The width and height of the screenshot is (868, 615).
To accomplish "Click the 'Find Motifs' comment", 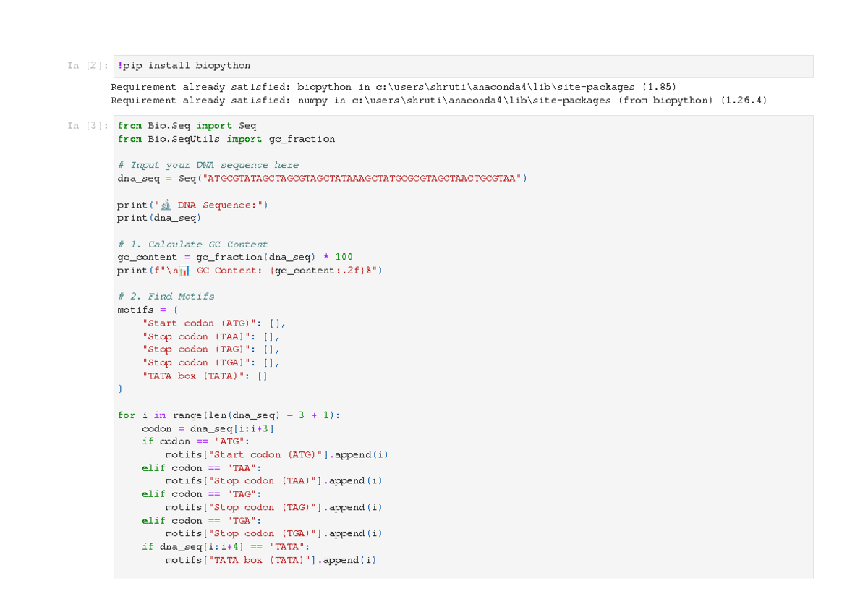I will tap(166, 297).
